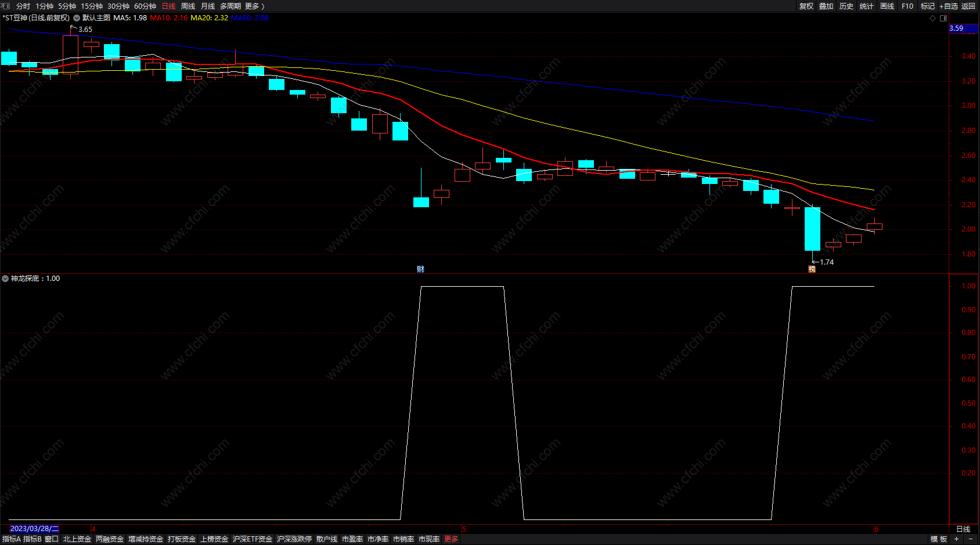Select the 30分钟 period tab
The width and height of the screenshot is (980, 545).
(118, 6)
